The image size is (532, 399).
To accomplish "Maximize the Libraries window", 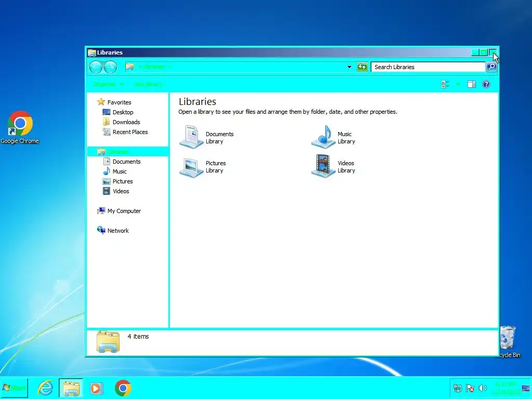I will [484, 52].
